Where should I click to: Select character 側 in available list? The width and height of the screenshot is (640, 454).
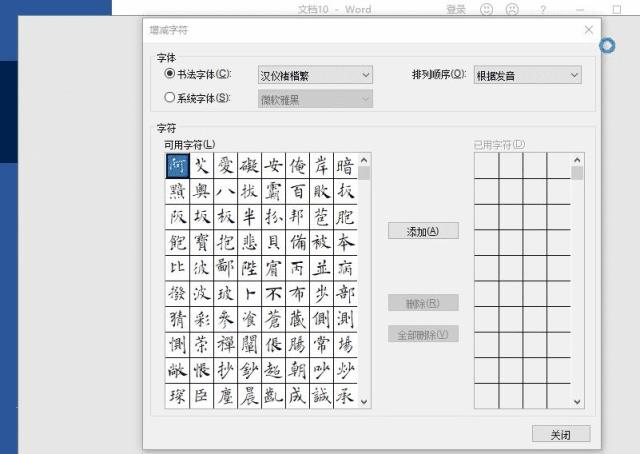[321, 319]
